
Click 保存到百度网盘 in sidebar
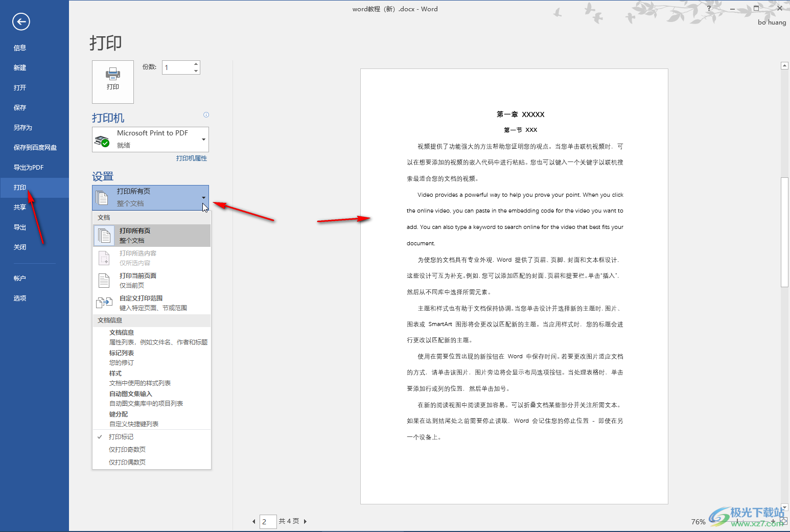[x=34, y=148]
